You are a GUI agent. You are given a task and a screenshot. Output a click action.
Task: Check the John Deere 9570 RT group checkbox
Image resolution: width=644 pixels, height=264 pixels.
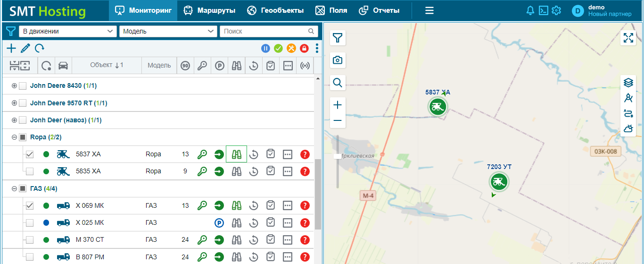pyautogui.click(x=22, y=102)
